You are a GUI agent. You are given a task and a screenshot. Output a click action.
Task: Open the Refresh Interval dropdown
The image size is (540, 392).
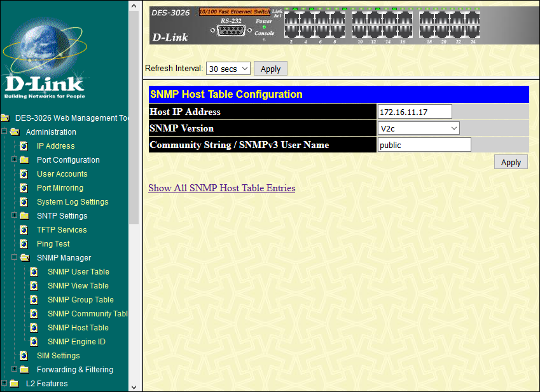click(x=228, y=68)
